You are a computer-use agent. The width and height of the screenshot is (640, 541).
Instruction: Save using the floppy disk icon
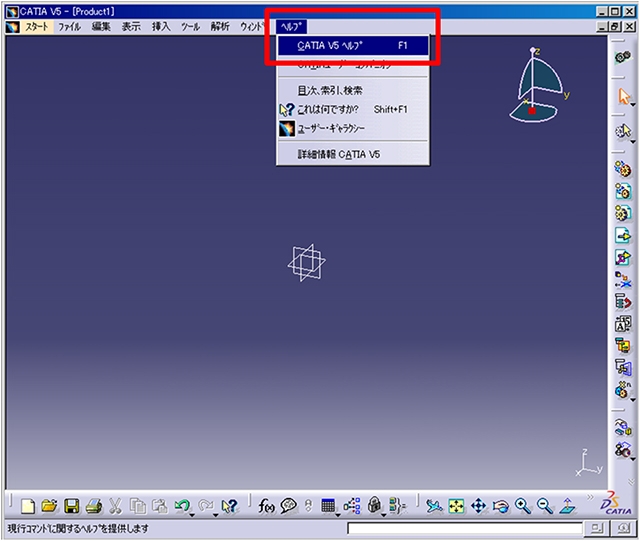coord(71,507)
